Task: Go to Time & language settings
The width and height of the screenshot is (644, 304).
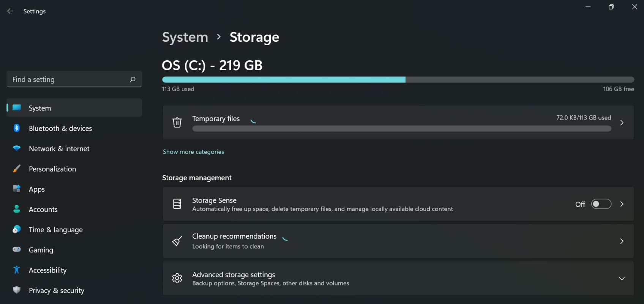Action: coord(55,230)
